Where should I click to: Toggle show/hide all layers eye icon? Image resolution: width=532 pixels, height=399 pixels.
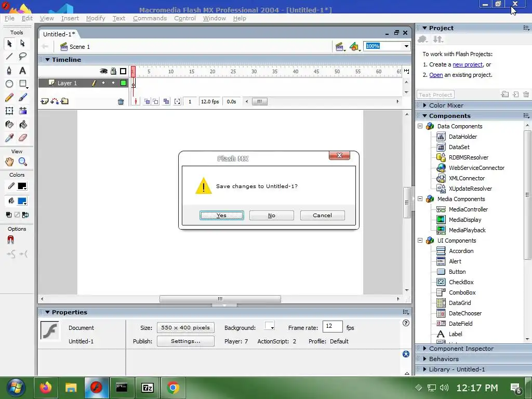[x=103, y=71]
